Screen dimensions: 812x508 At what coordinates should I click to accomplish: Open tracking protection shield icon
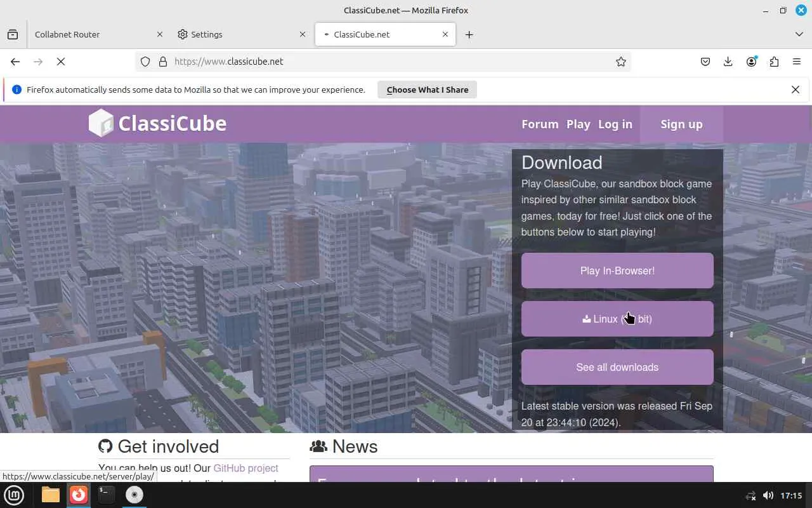(145, 62)
